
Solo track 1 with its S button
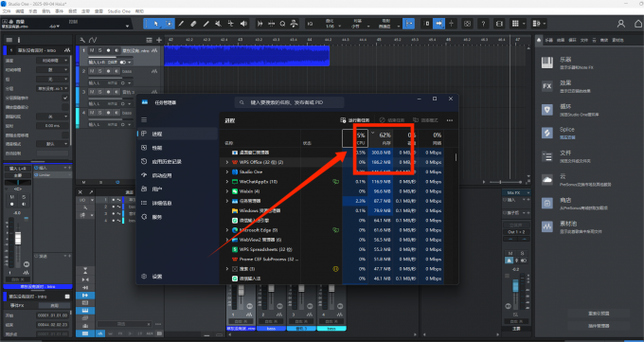(99, 50)
